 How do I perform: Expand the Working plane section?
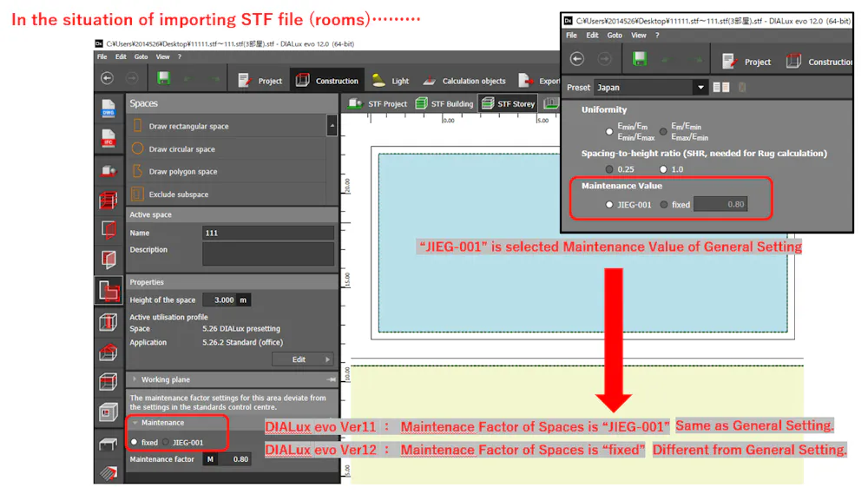(135, 380)
